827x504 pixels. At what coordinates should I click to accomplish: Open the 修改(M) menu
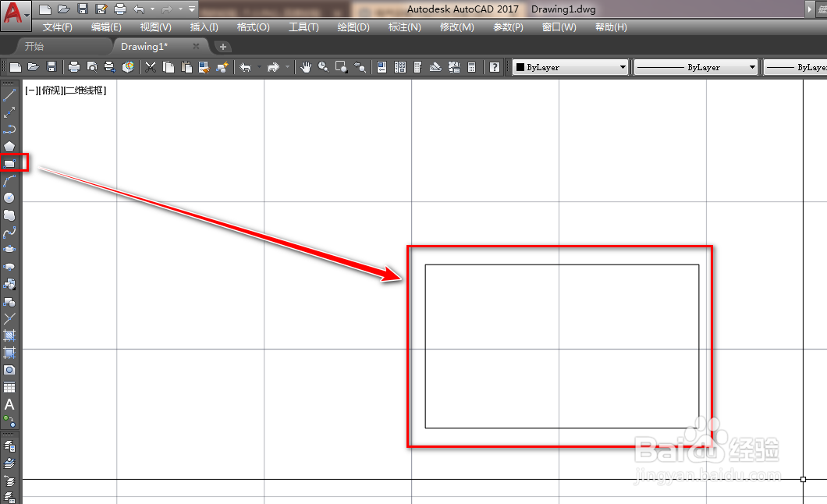(456, 27)
